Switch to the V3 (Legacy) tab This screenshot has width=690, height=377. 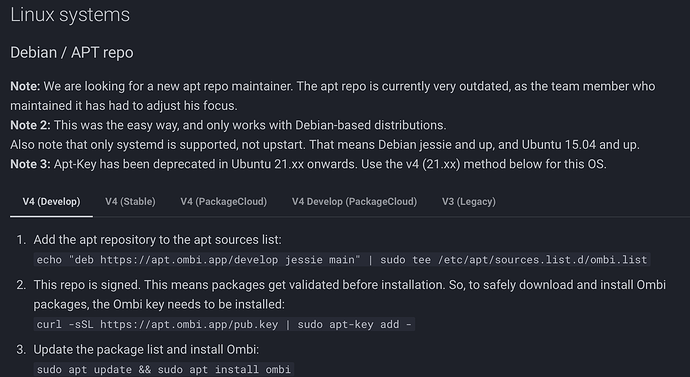coord(469,201)
